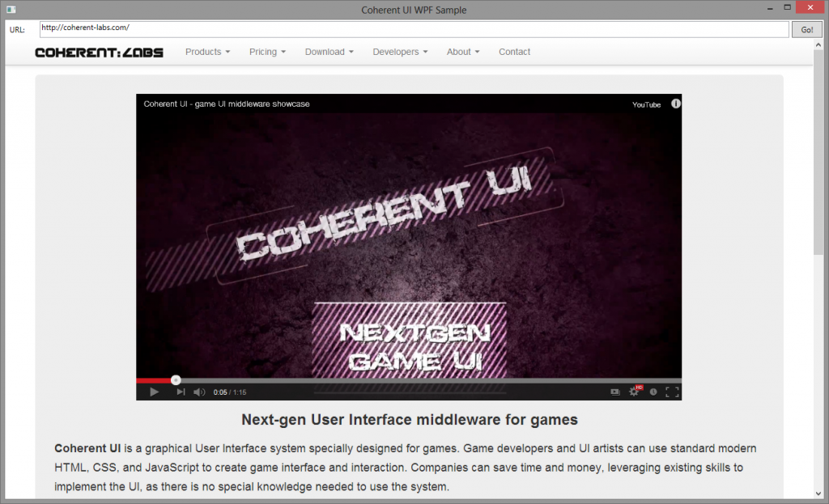Click into the URL address field
The width and height of the screenshot is (829, 504).
coord(413,28)
